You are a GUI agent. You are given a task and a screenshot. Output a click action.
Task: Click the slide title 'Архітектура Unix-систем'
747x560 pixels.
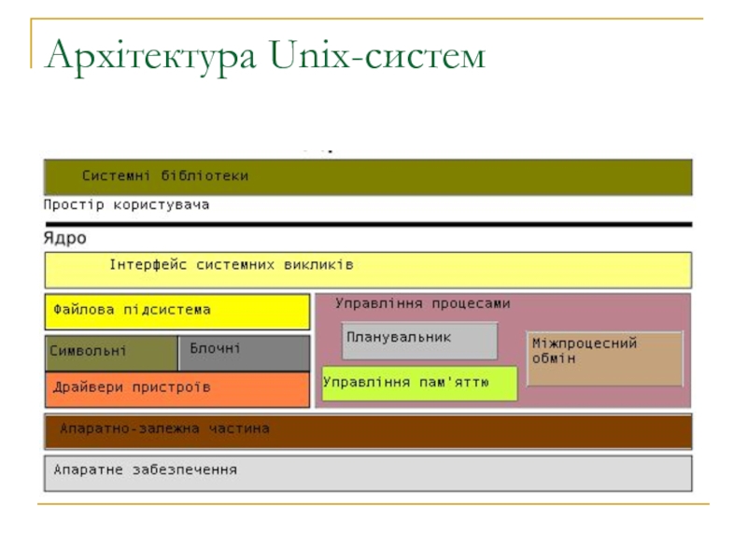coord(265,56)
